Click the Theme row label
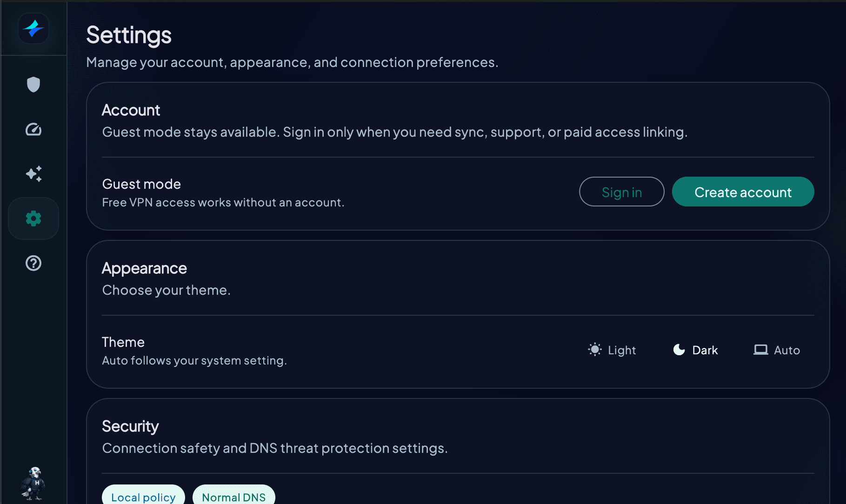The height and width of the screenshot is (504, 846). pos(123,342)
